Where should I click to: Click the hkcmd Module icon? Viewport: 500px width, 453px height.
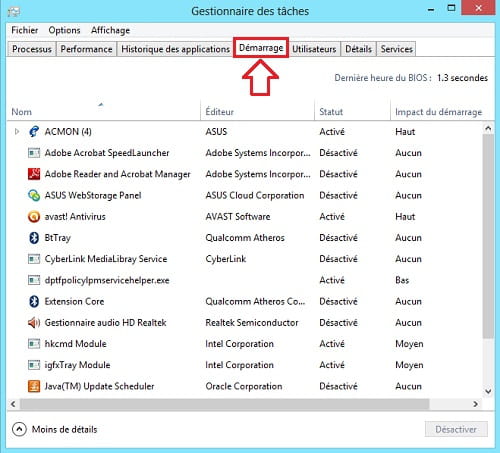coord(34,344)
